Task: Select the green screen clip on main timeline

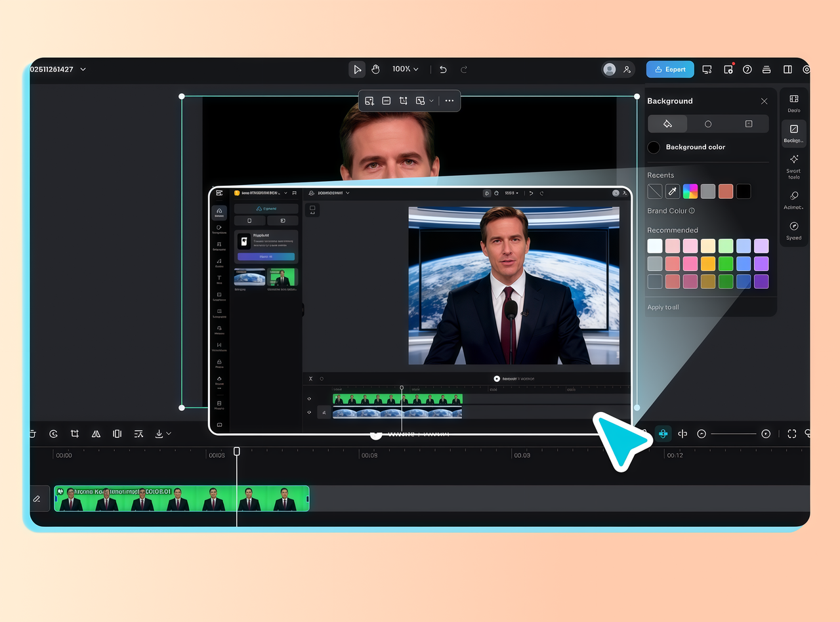Action: (182, 499)
